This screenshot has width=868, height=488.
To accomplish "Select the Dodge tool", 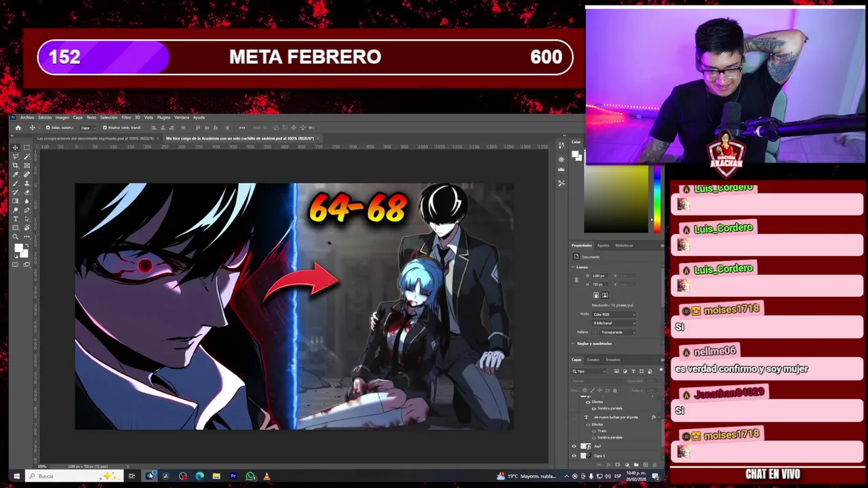I will click(16, 209).
